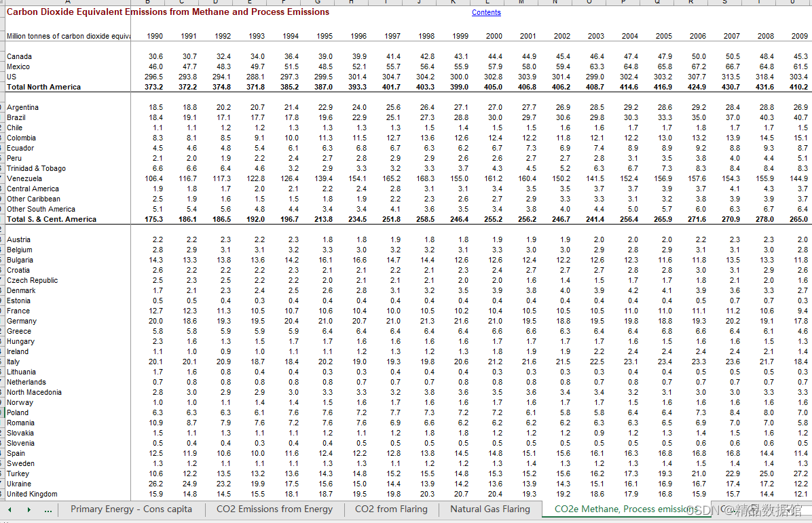Select the Venezuela row label
The height and width of the screenshot is (523, 812).
point(24,178)
